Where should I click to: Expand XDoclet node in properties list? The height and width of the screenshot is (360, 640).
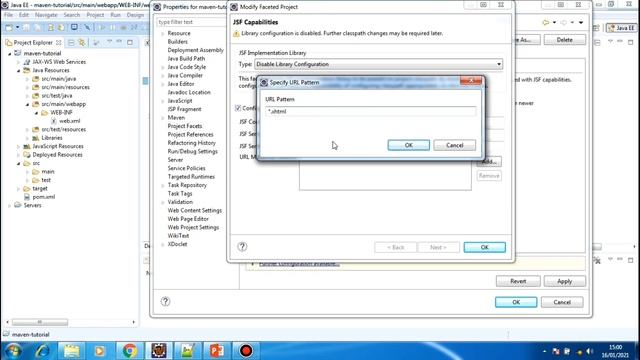click(x=163, y=244)
